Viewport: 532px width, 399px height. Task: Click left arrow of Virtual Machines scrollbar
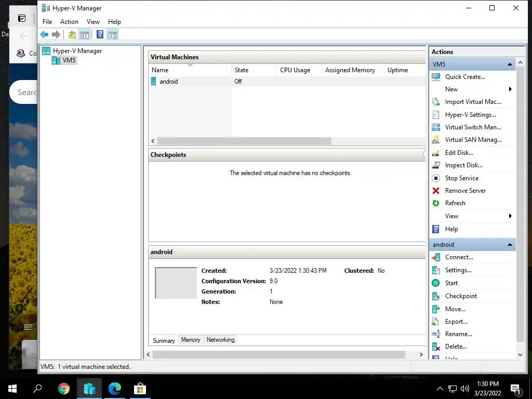click(153, 141)
